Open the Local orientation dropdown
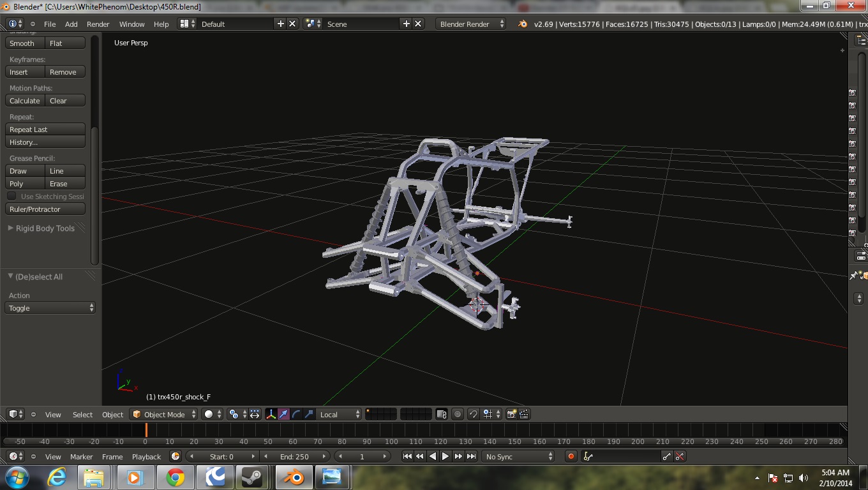Screen dimensions: 868x490 [x=340, y=414]
